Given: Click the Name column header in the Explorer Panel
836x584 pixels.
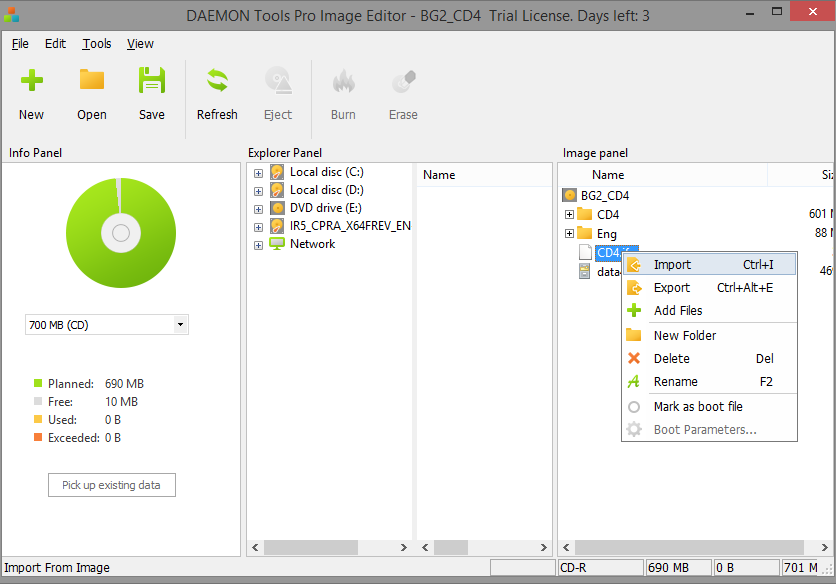Looking at the screenshot, I should click(x=484, y=175).
